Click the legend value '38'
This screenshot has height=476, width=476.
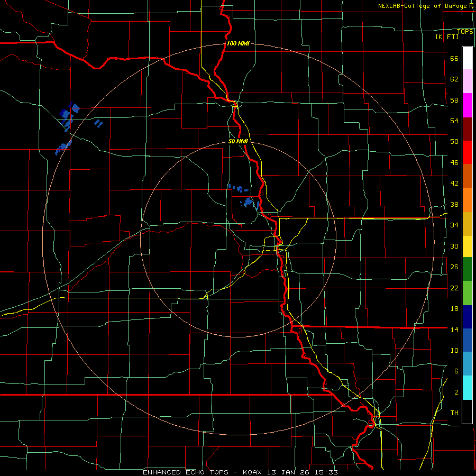pyautogui.click(x=454, y=204)
